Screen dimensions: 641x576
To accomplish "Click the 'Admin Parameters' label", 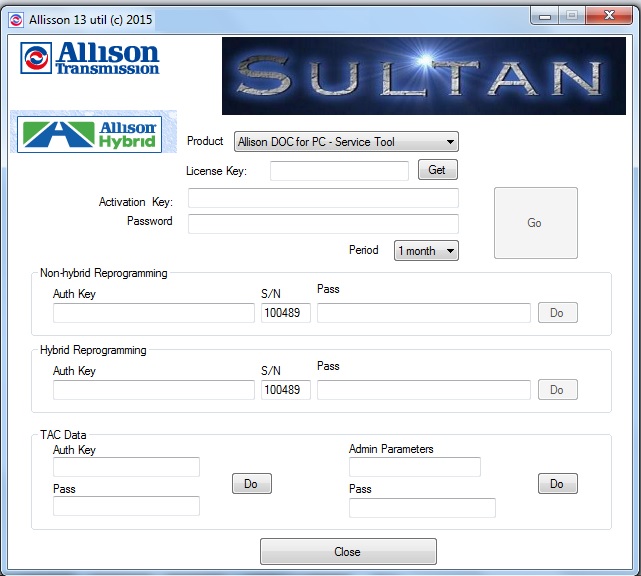I will 391,449.
